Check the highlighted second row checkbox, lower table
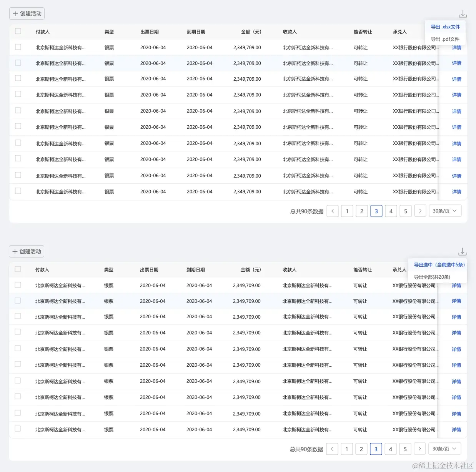Image resolution: width=476 pixels, height=472 pixels. (18, 301)
